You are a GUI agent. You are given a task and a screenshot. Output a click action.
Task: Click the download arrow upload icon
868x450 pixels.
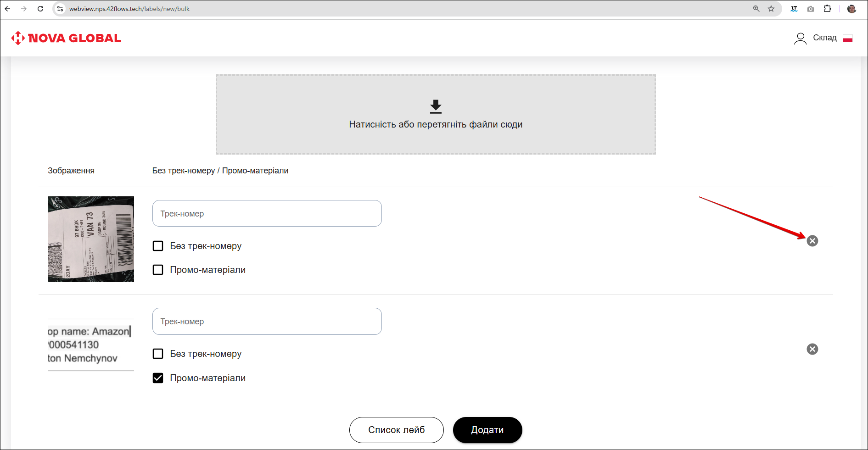(x=435, y=107)
